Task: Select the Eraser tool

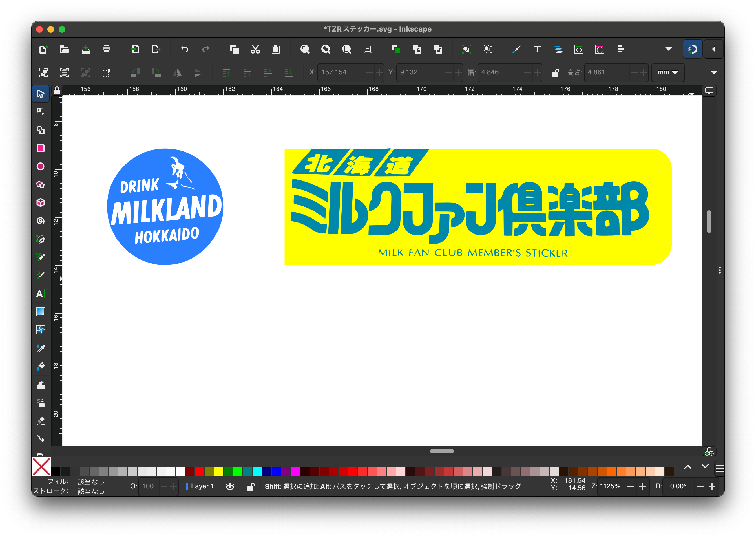Action: (x=41, y=421)
